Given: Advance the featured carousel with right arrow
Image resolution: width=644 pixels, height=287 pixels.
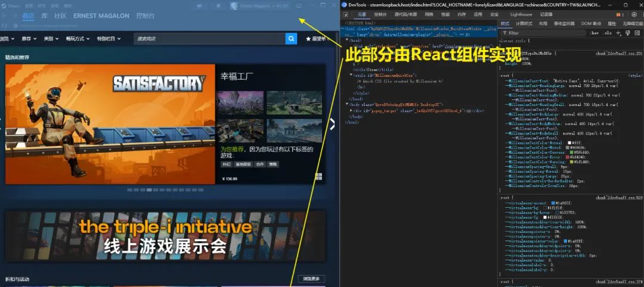Looking at the screenshot, I should (x=333, y=123).
